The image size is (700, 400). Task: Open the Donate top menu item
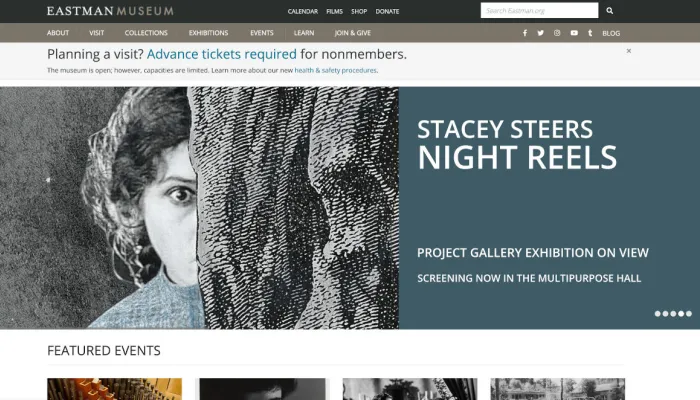pos(387,11)
